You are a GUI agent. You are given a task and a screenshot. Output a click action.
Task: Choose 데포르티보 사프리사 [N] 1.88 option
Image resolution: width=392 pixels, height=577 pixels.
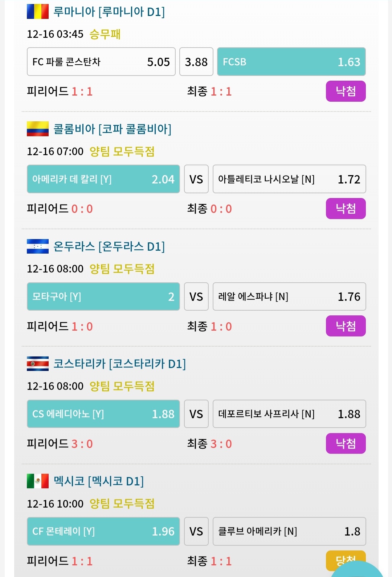289,414
